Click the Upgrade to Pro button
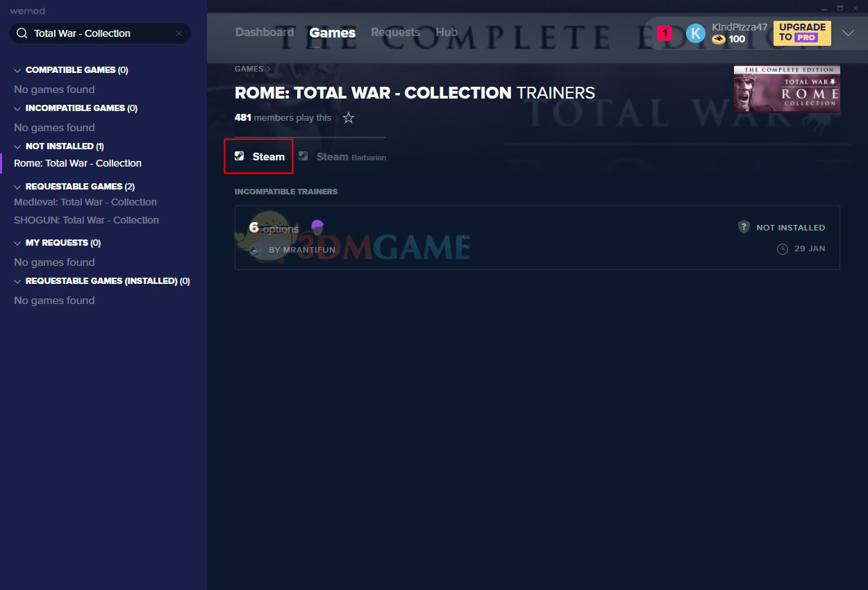This screenshot has width=868, height=590. pyautogui.click(x=802, y=33)
